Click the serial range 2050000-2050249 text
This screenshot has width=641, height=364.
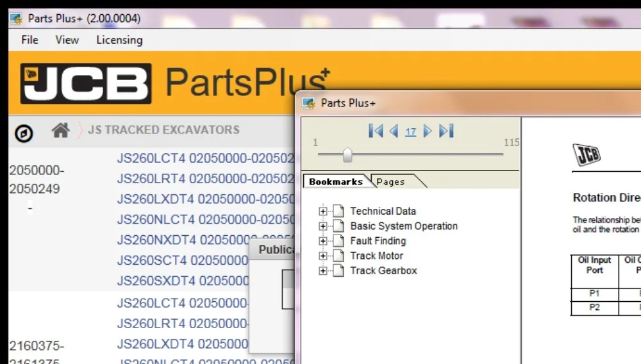click(37, 179)
